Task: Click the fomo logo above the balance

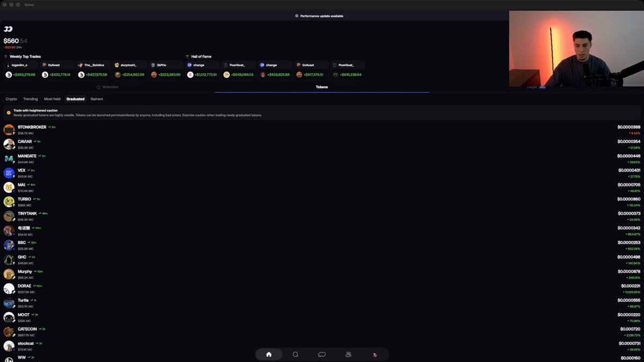Action: [x=8, y=29]
